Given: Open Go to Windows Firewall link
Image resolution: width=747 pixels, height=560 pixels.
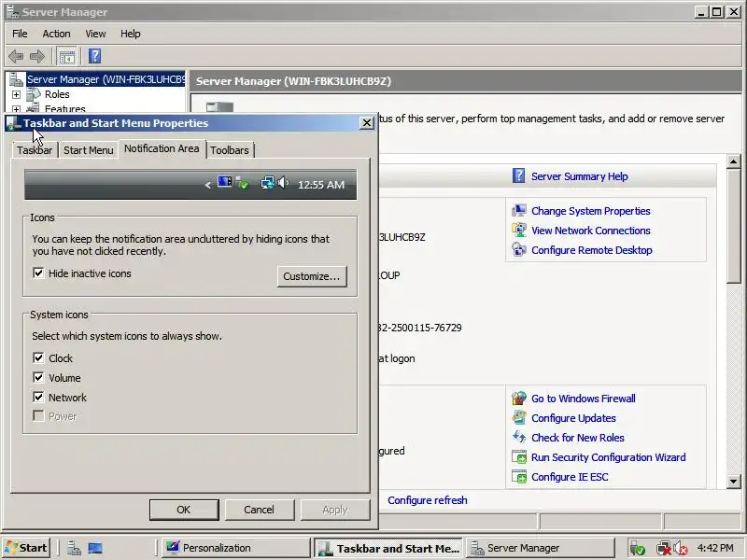Looking at the screenshot, I should (x=583, y=399).
